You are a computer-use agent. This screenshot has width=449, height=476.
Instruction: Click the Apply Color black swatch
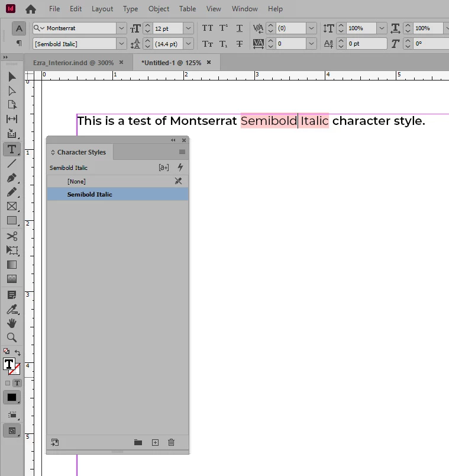point(12,397)
